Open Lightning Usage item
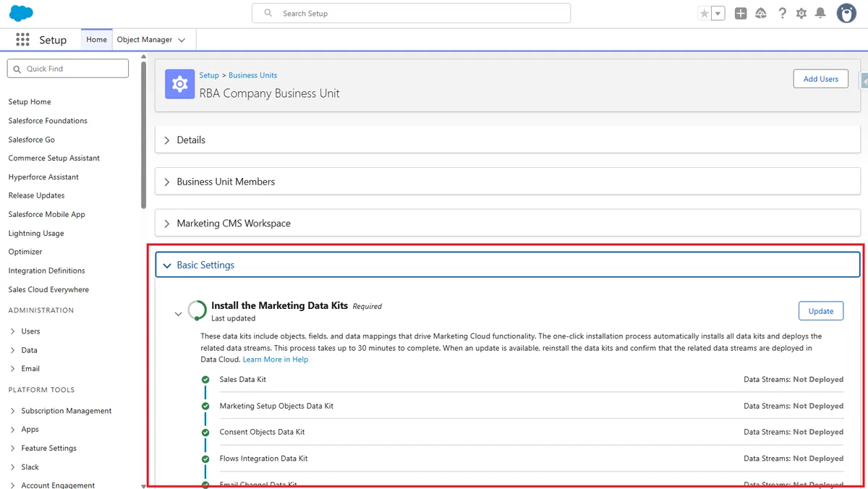This screenshot has height=489, width=868. tap(36, 234)
